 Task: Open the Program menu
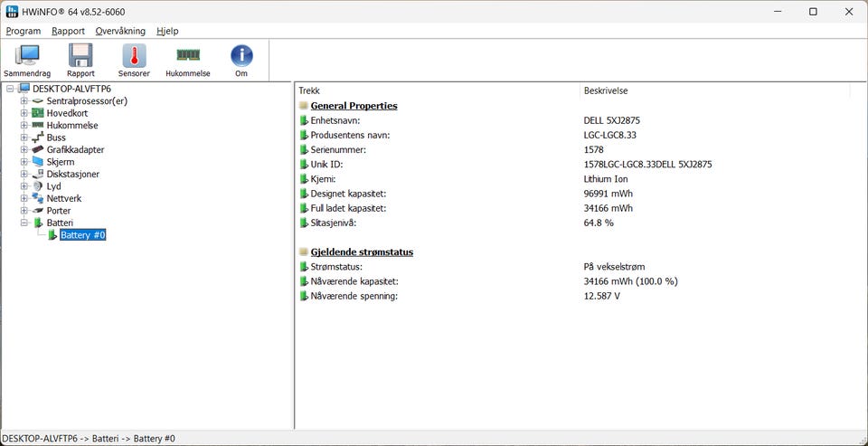point(24,31)
